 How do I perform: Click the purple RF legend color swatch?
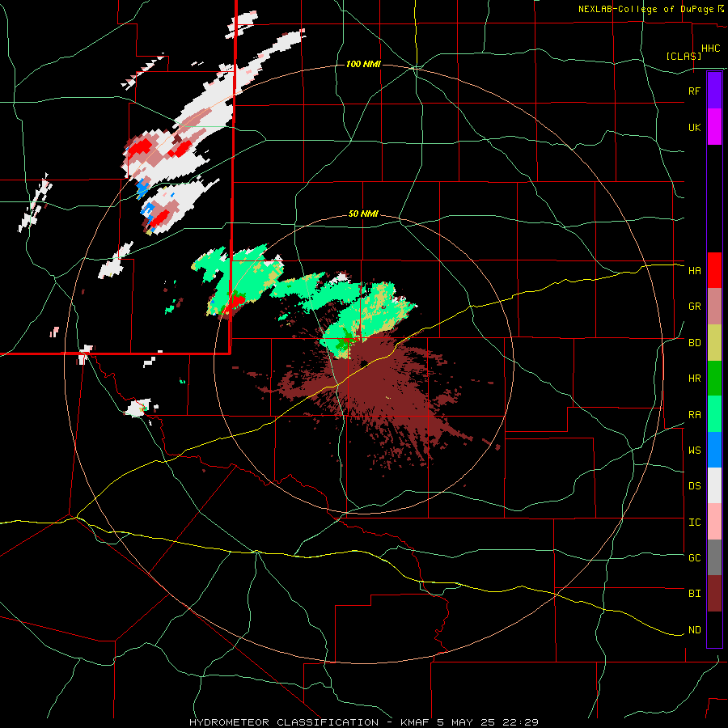[714, 91]
